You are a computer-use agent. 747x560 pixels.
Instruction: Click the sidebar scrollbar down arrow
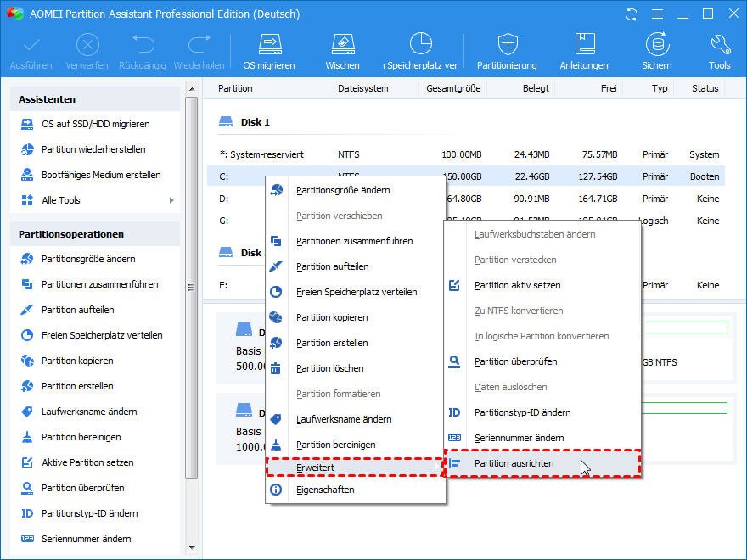tap(192, 548)
